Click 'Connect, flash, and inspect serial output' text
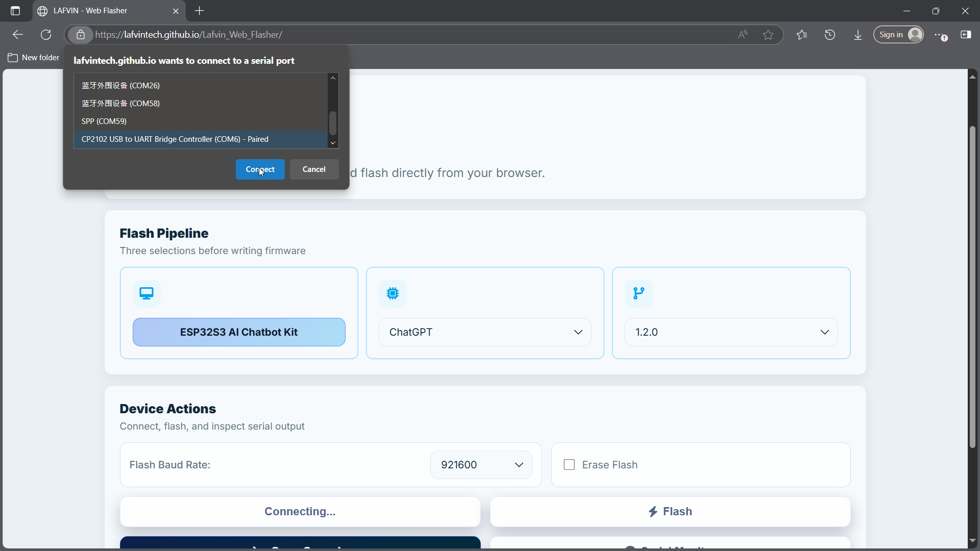 click(x=212, y=426)
